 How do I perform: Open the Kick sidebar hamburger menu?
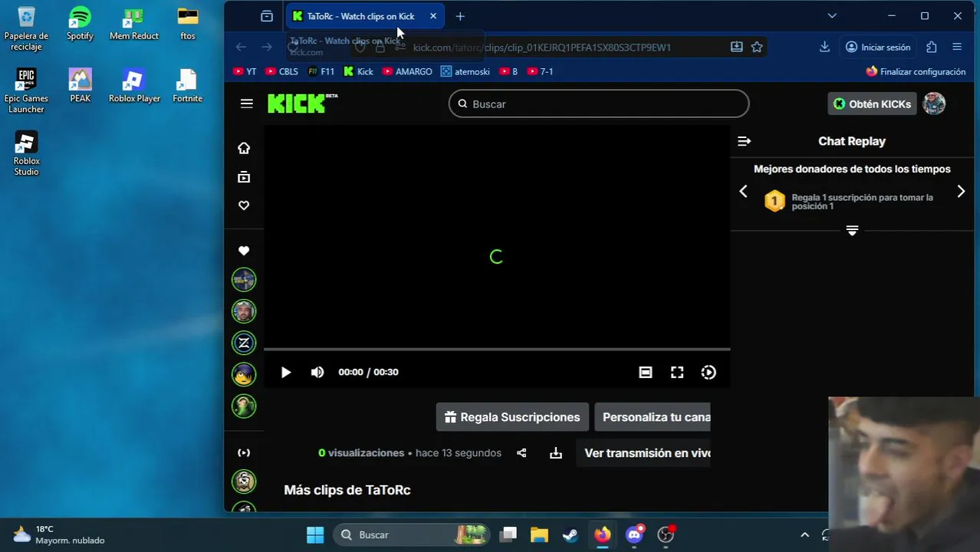point(246,103)
